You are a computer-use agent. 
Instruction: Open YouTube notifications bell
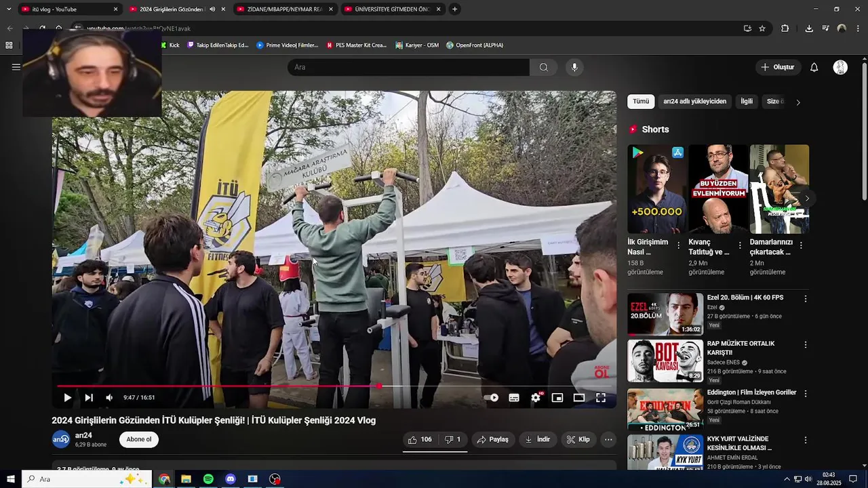[814, 67]
